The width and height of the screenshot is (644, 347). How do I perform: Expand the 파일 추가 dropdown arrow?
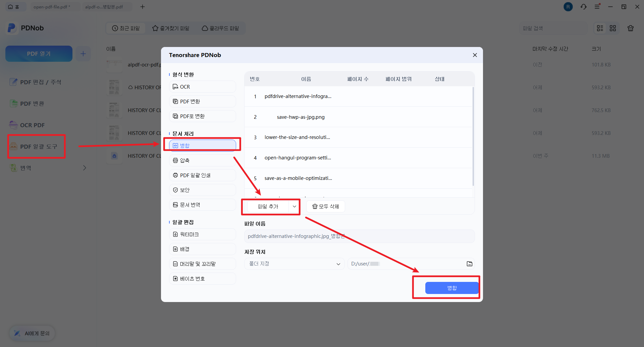(294, 206)
